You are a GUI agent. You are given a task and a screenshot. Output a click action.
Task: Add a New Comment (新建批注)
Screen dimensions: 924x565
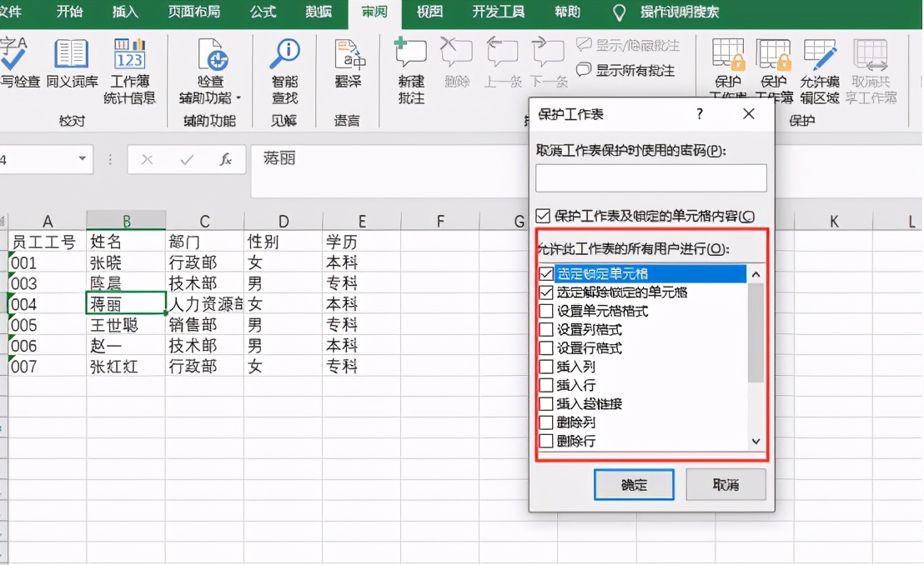point(411,71)
